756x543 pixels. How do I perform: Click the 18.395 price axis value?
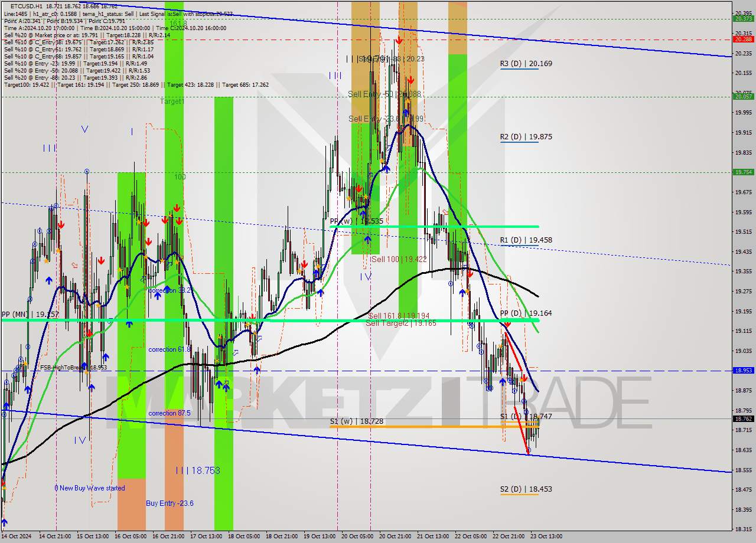pyautogui.click(x=743, y=509)
